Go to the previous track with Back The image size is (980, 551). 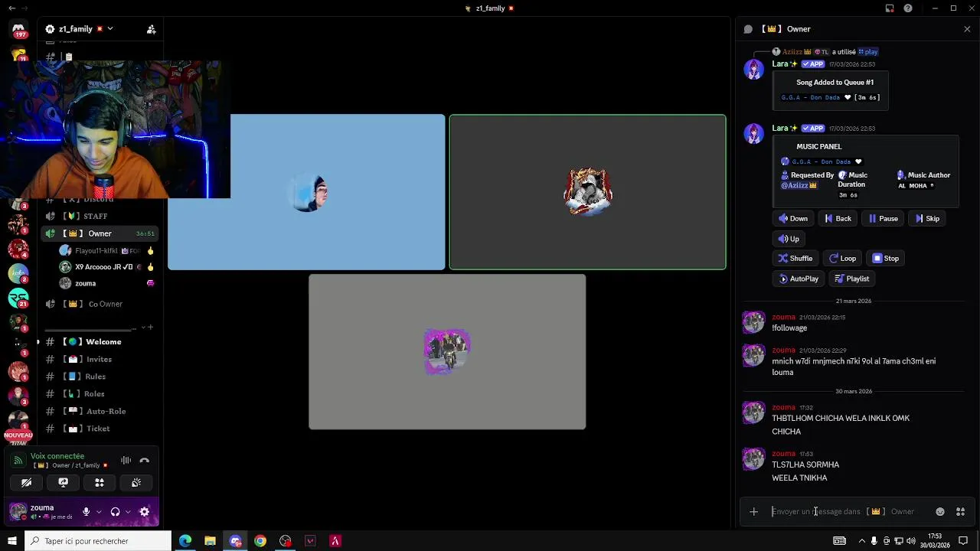[838, 219]
